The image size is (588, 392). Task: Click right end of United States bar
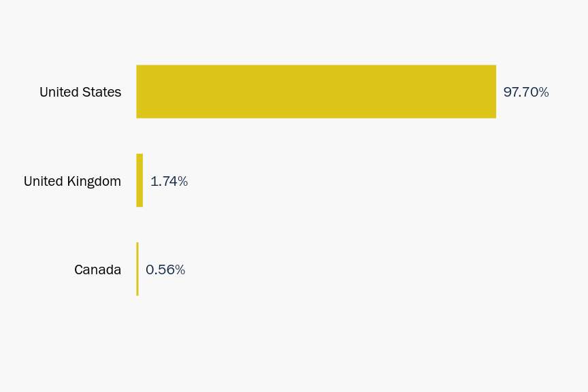click(x=493, y=92)
